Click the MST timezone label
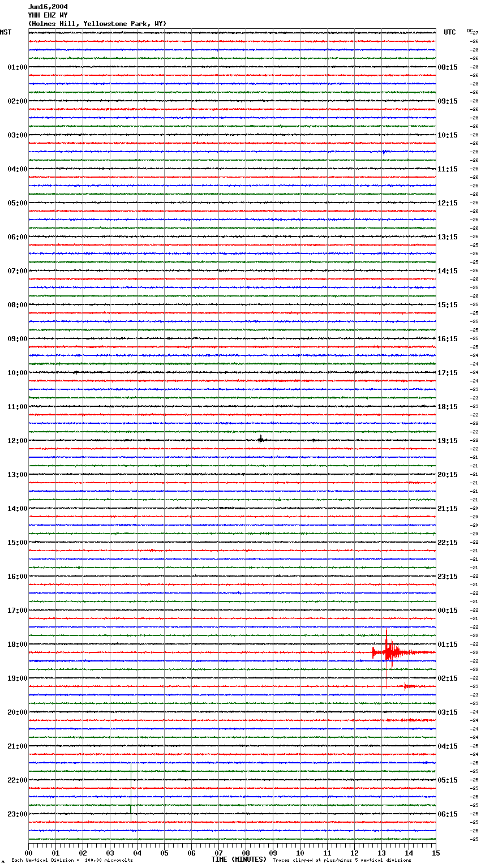The image size is (481, 868). point(6,32)
